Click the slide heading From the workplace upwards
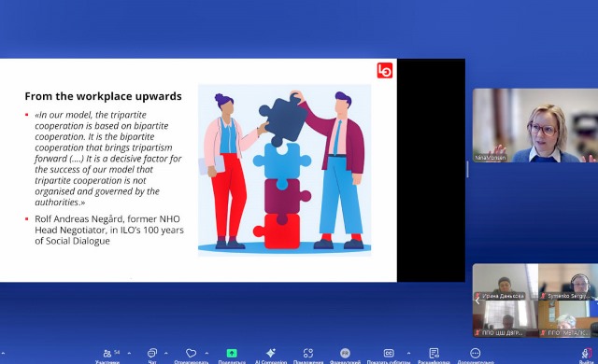 (103, 96)
